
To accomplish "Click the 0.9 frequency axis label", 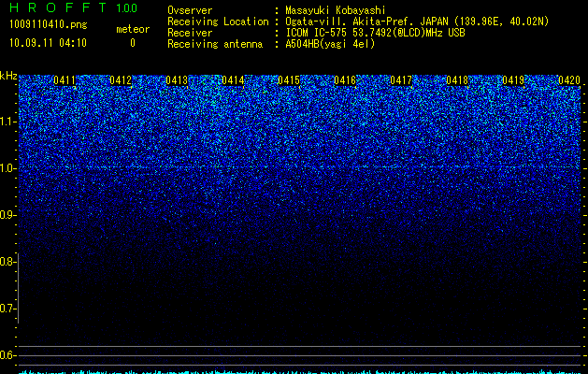I will pos(7,215).
